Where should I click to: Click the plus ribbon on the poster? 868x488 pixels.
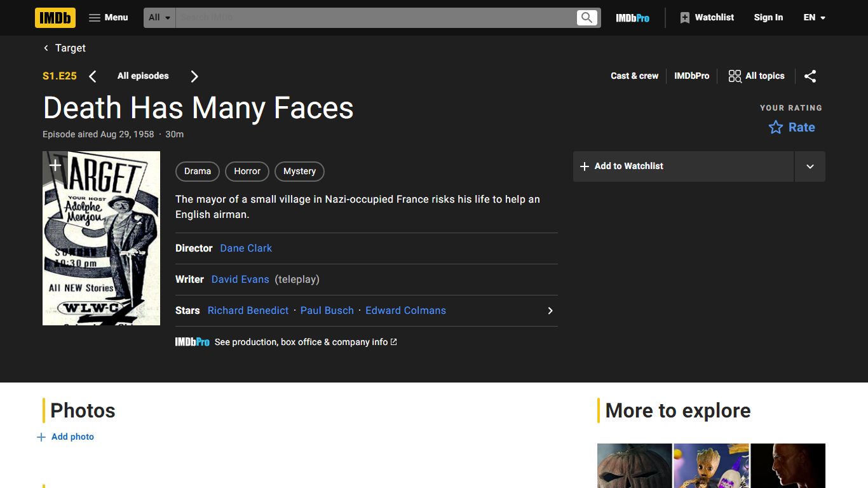pos(55,166)
